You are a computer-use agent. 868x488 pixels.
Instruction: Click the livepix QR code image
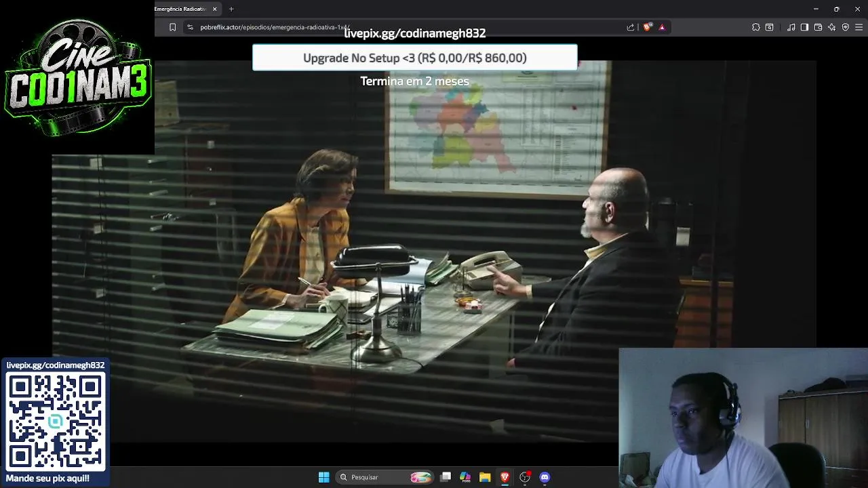point(56,421)
